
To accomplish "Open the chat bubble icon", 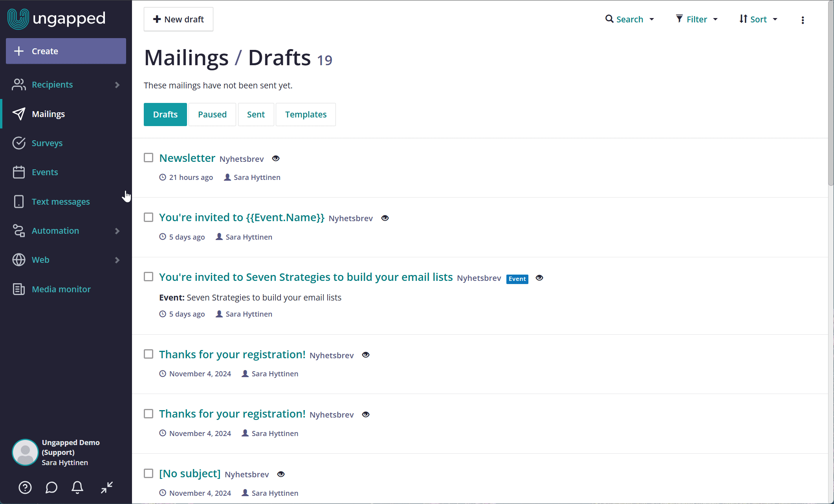I will [x=51, y=488].
